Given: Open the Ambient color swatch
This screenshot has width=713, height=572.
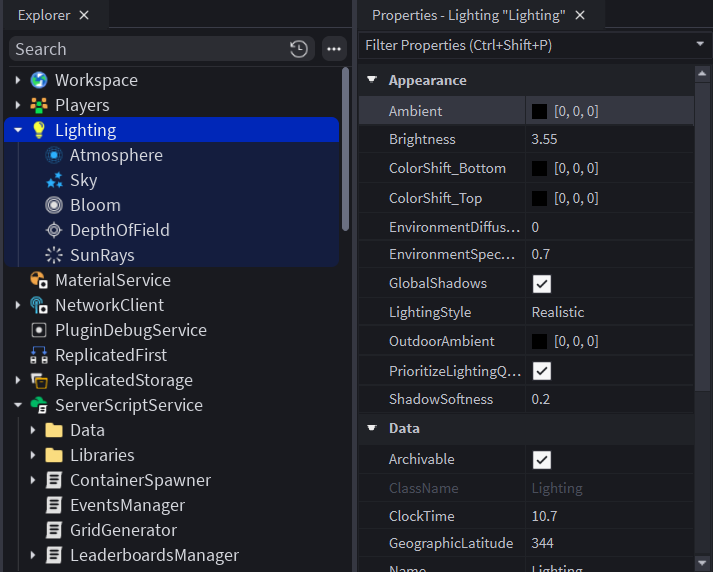Looking at the screenshot, I should (x=539, y=111).
